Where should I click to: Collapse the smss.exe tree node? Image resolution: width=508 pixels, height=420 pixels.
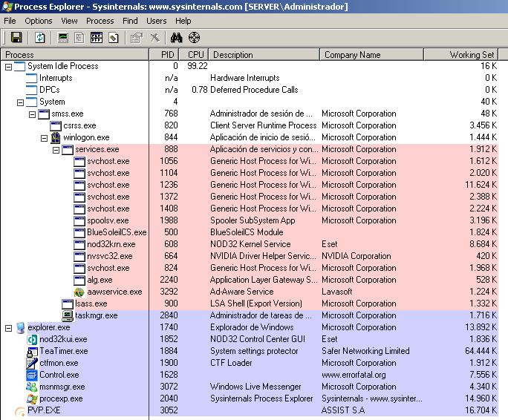click(33, 114)
